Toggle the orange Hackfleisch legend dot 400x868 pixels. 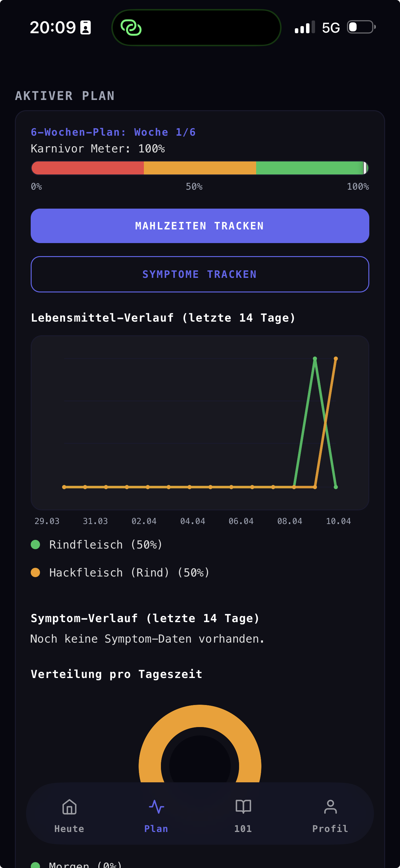point(36,572)
